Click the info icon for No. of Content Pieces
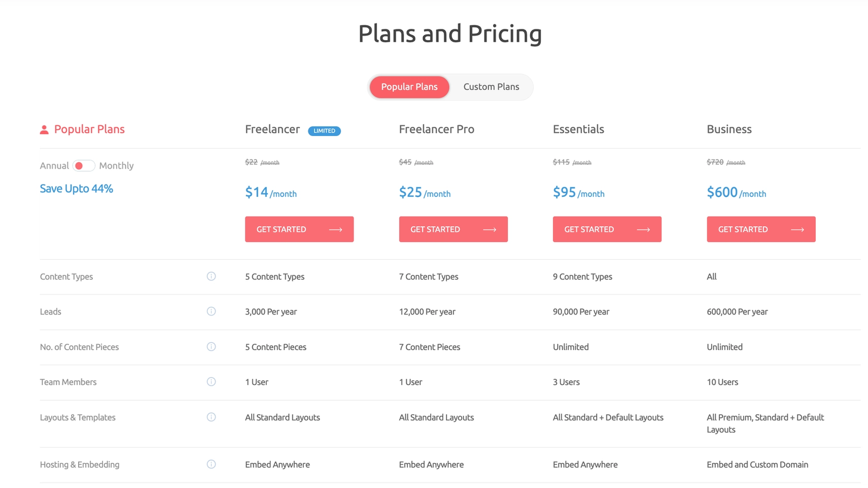The image size is (868, 488). click(211, 346)
